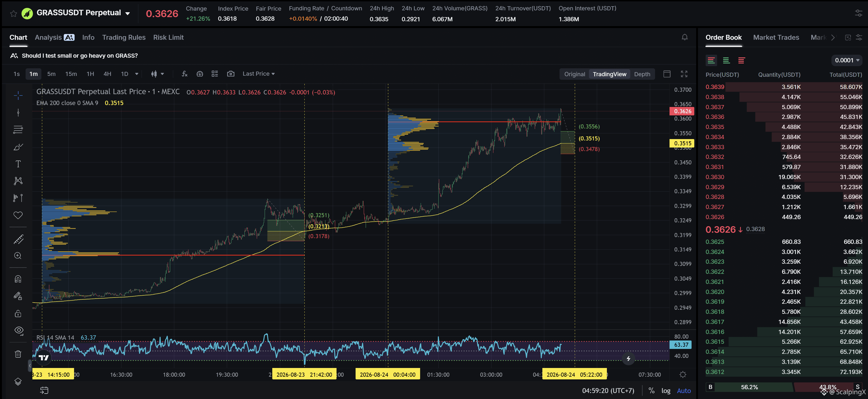
Task: Click the chart snapshot camera icon
Action: 231,74
